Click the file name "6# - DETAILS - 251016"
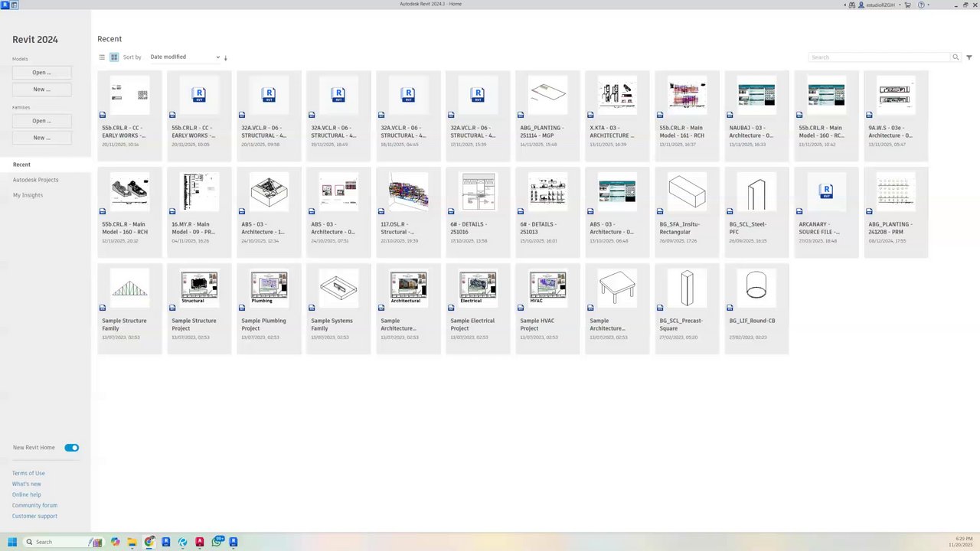 [468, 228]
